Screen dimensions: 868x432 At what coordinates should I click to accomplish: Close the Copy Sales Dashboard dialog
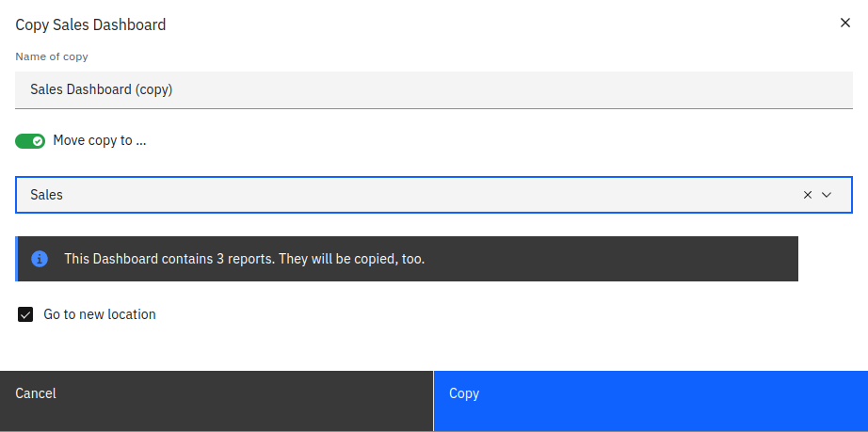point(844,24)
